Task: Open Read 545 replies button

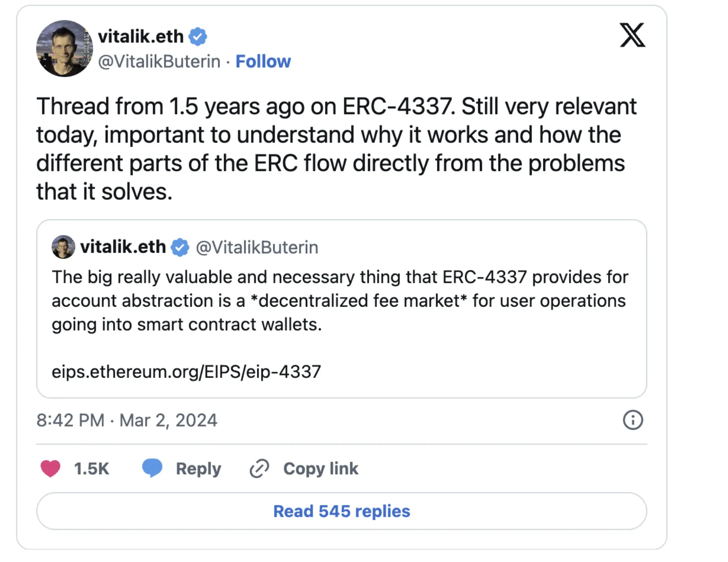Action: tap(342, 511)
